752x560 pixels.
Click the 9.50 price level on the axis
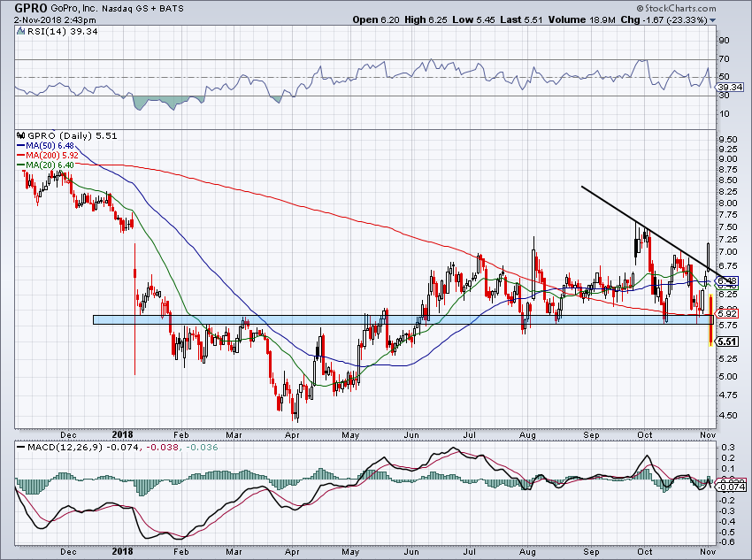pyautogui.click(x=728, y=140)
